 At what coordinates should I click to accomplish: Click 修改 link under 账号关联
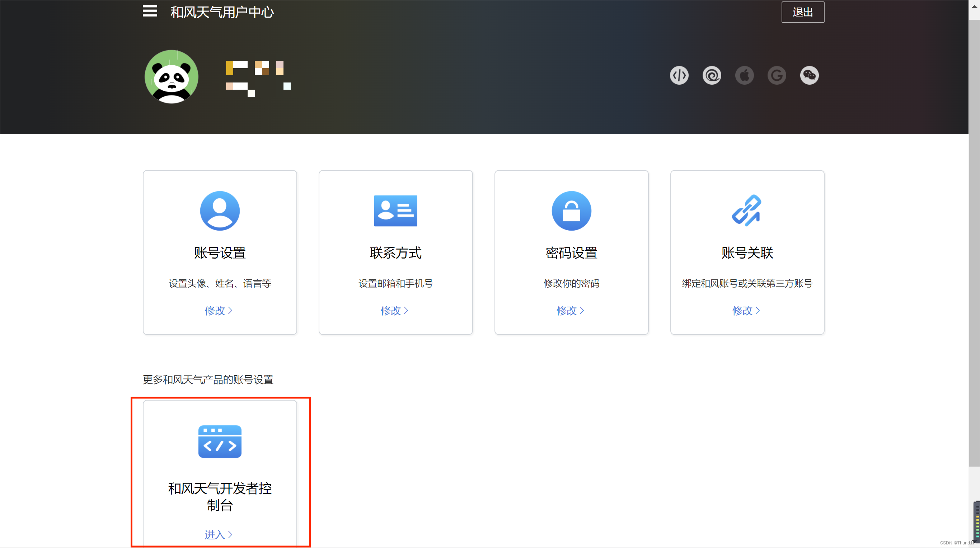coord(746,311)
